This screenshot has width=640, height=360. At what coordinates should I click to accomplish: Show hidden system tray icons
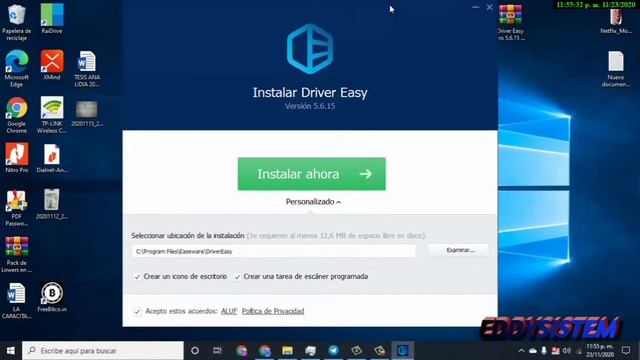tap(521, 351)
